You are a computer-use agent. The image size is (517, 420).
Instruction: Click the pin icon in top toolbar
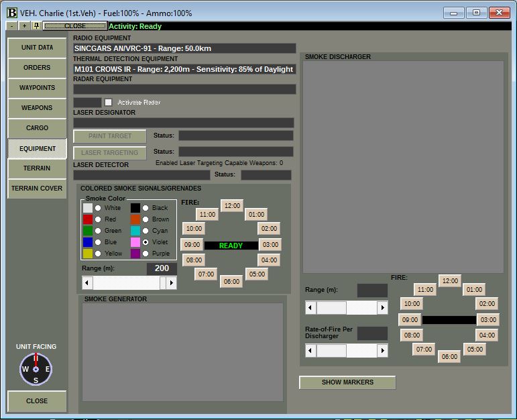pyautogui.click(x=37, y=25)
